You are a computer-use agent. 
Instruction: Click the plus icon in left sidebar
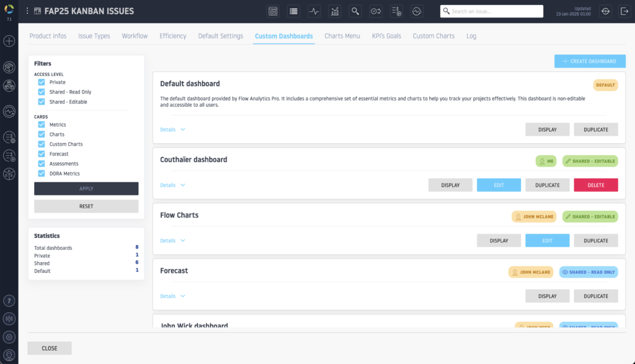9,42
